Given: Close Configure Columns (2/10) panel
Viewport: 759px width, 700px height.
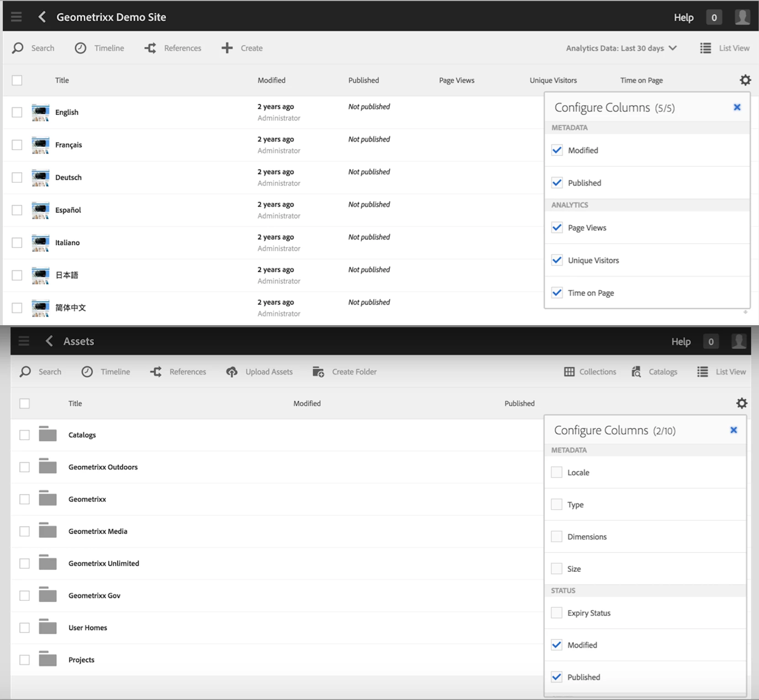Looking at the screenshot, I should point(733,430).
